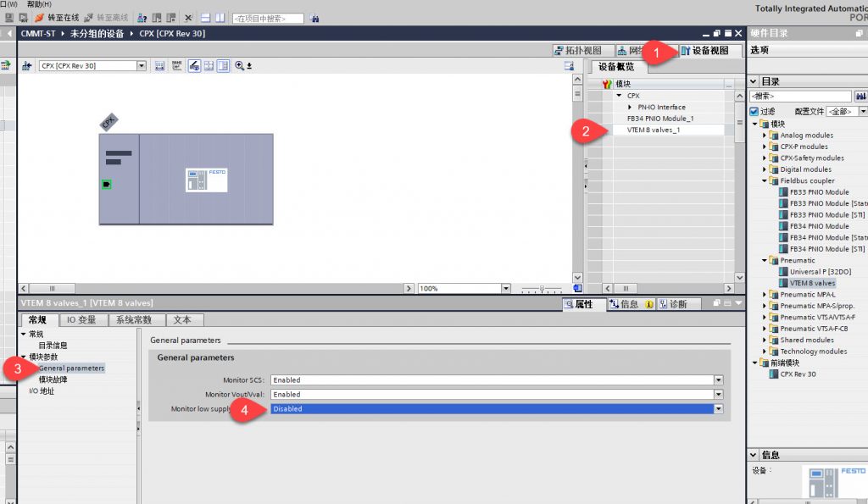Toggle the show module labels icon

click(x=176, y=66)
